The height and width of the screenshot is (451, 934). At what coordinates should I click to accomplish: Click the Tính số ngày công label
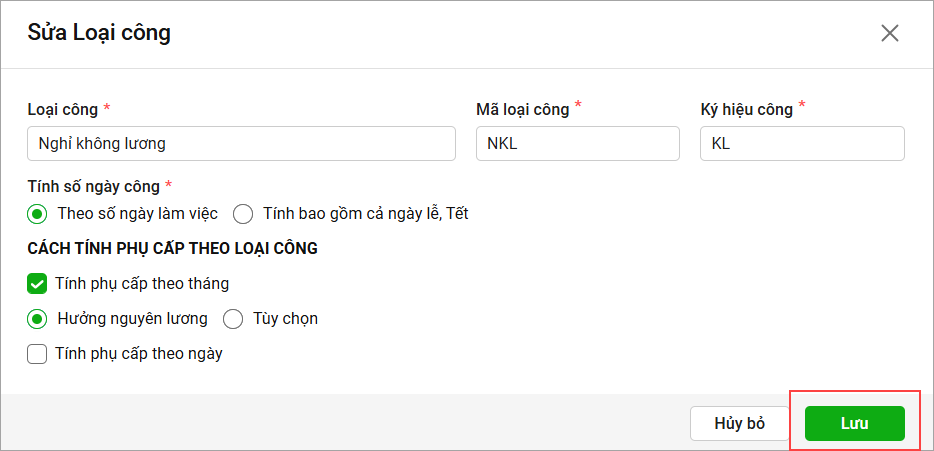(94, 186)
